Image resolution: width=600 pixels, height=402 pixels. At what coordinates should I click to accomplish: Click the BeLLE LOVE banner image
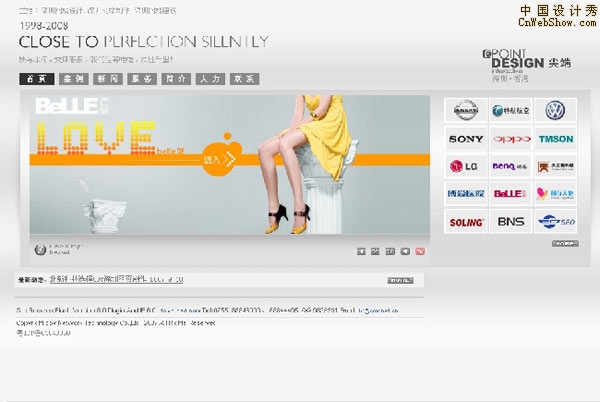click(230, 164)
